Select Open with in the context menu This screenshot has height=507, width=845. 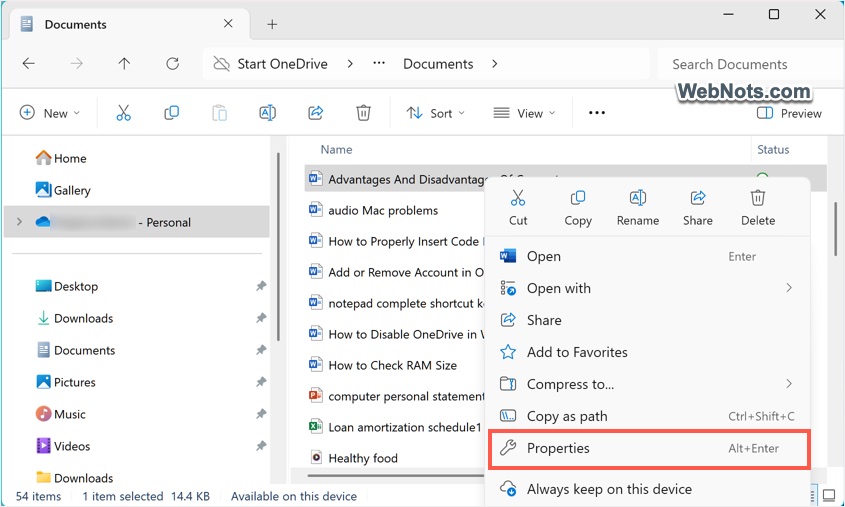(x=649, y=288)
